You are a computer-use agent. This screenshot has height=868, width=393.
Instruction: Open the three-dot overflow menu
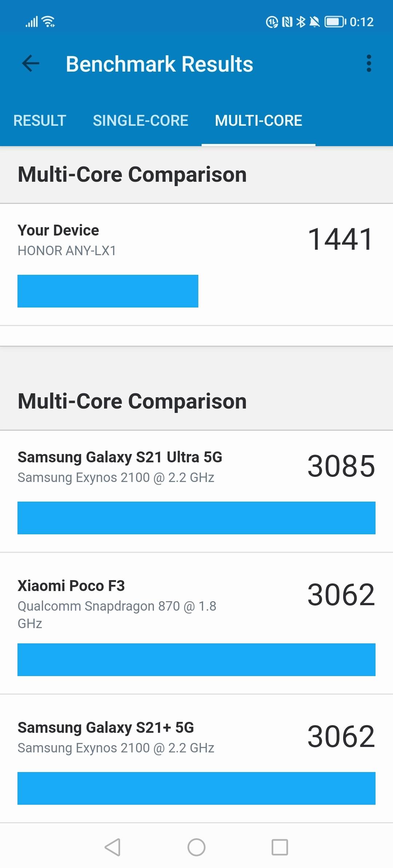pos(369,64)
